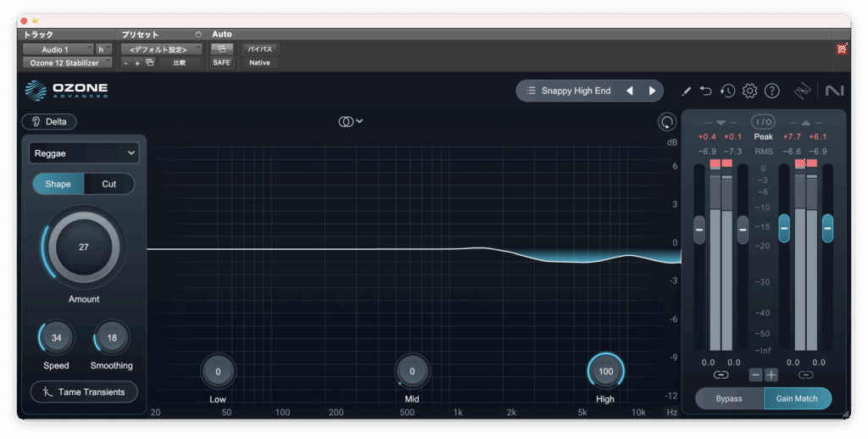Click the Bypass button in Ozone

pos(729,398)
